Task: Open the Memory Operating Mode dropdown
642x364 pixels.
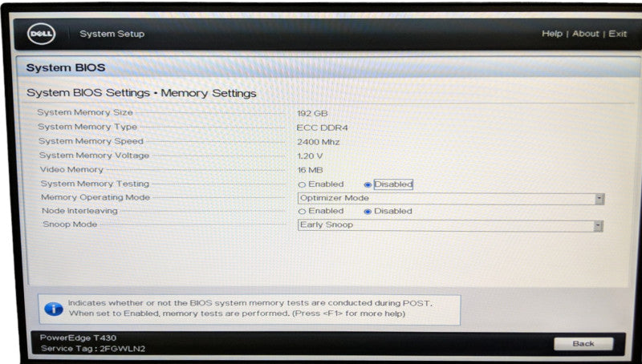Action: click(x=451, y=198)
